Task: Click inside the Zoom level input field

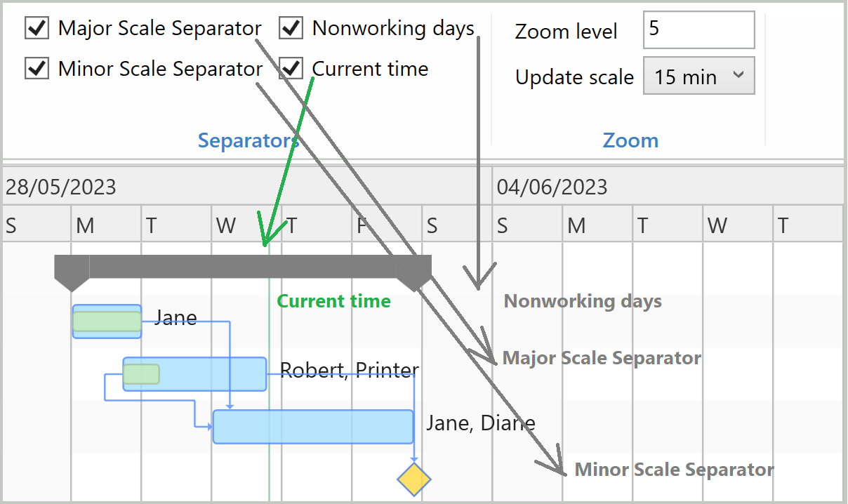Action: click(698, 29)
